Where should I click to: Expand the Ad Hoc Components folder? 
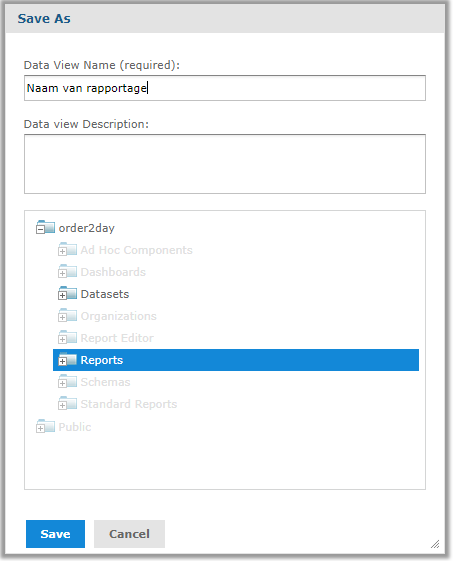point(62,252)
